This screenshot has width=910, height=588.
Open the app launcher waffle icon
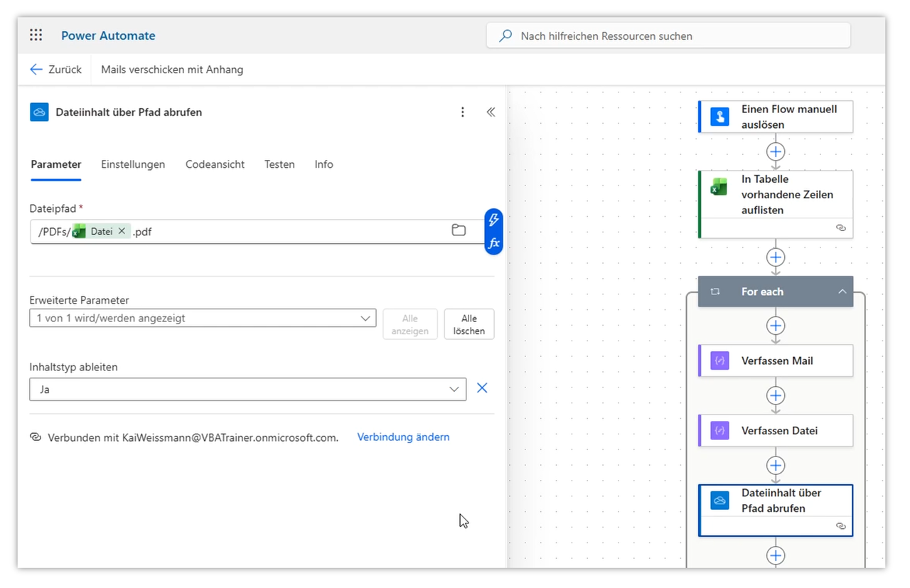pos(36,36)
